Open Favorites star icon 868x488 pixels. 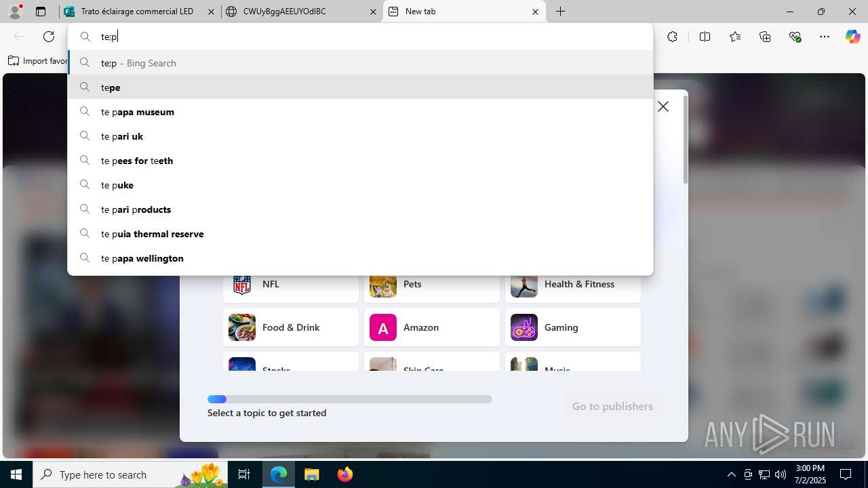(x=735, y=37)
